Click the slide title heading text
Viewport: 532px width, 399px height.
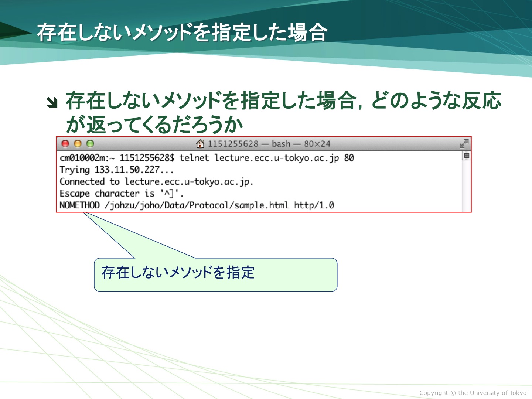[182, 33]
